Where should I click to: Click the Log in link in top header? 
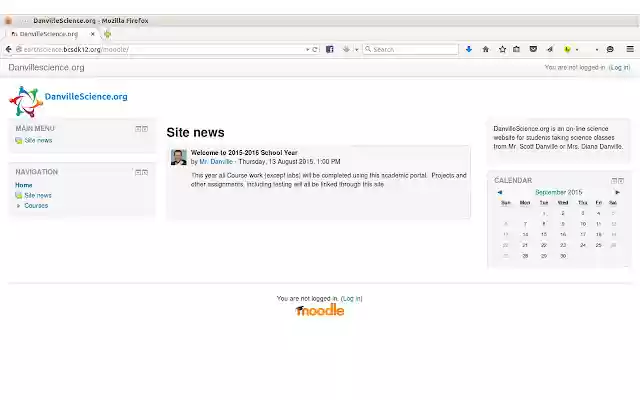point(619,67)
